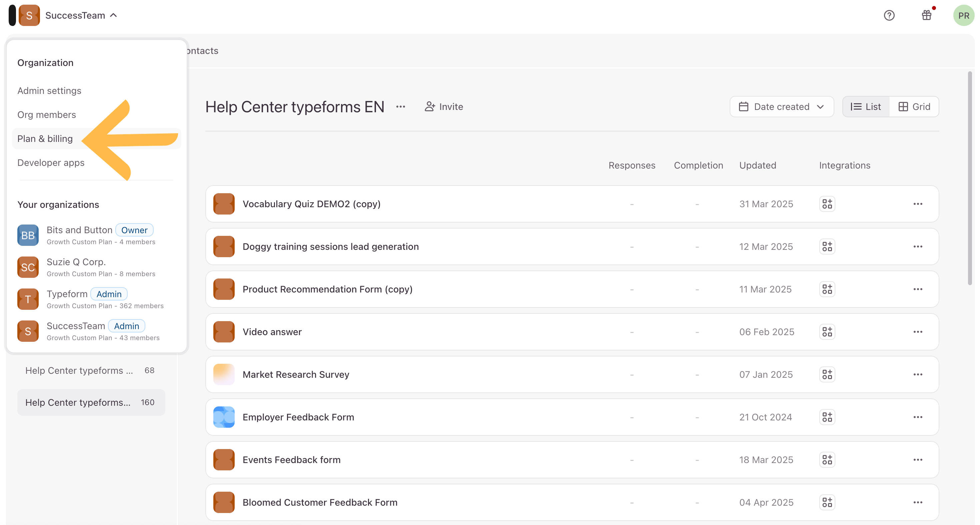Click the Owner badge on Bits and Button
980x525 pixels.
(134, 230)
